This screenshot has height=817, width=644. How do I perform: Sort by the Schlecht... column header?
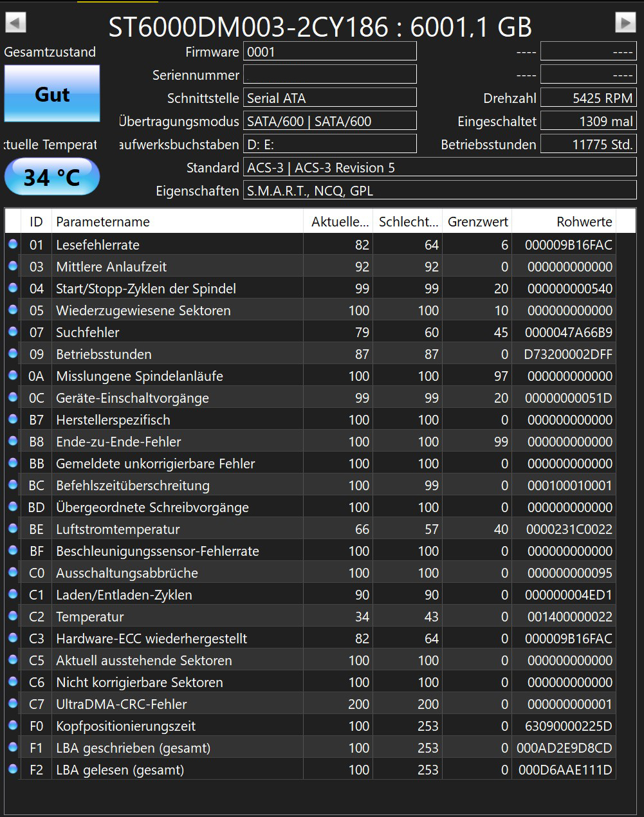pos(409,221)
